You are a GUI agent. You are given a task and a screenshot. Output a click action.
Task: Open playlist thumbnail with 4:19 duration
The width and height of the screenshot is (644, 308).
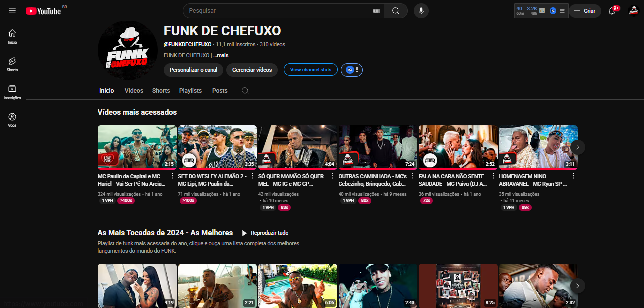[137, 286]
